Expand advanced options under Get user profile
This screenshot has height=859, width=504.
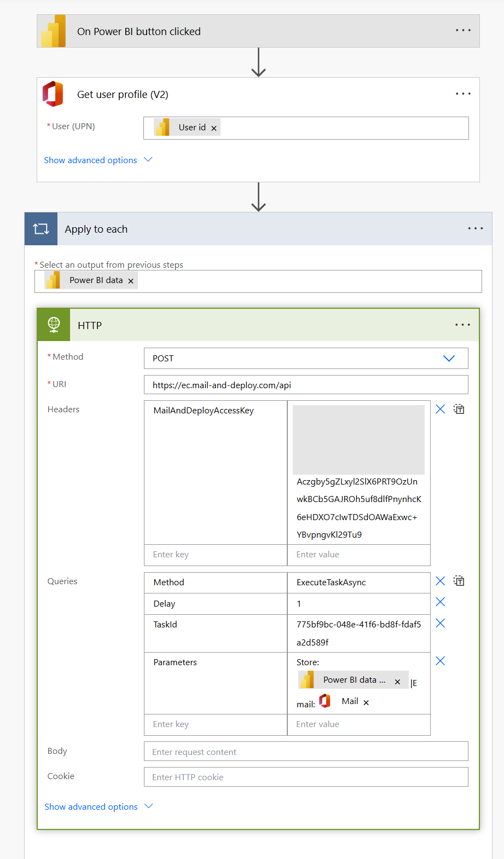click(x=98, y=160)
